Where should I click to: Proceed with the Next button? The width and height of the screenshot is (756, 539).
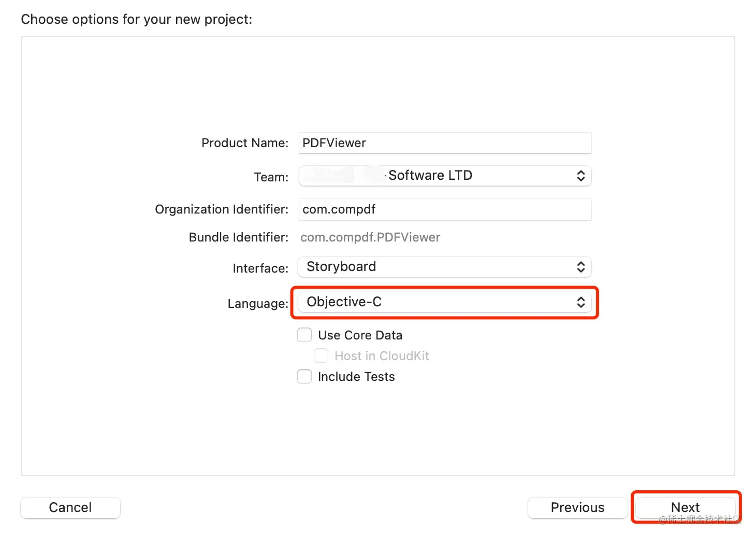click(685, 507)
